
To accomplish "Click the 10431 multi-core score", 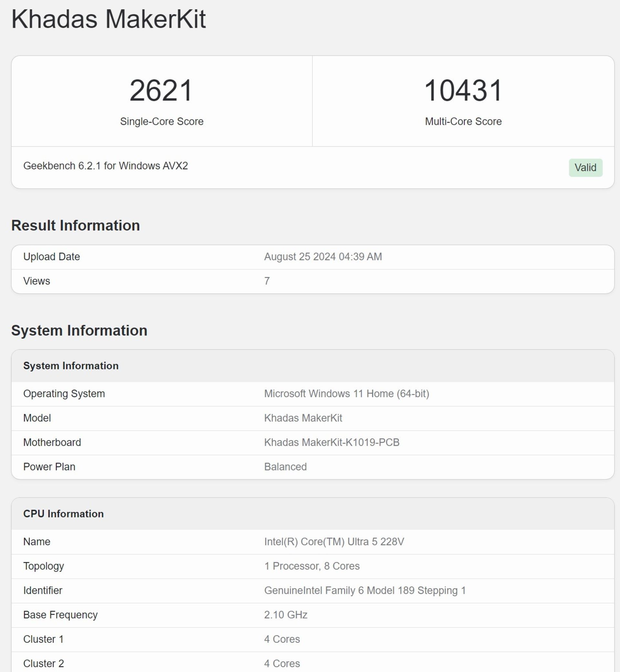I will tap(463, 91).
